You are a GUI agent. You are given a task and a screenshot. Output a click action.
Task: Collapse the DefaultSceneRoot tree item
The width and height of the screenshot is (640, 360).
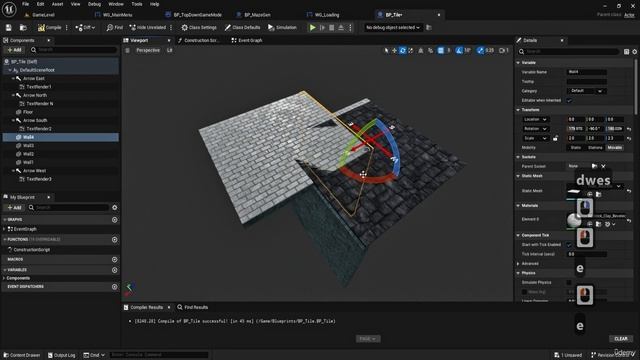tap(10, 70)
